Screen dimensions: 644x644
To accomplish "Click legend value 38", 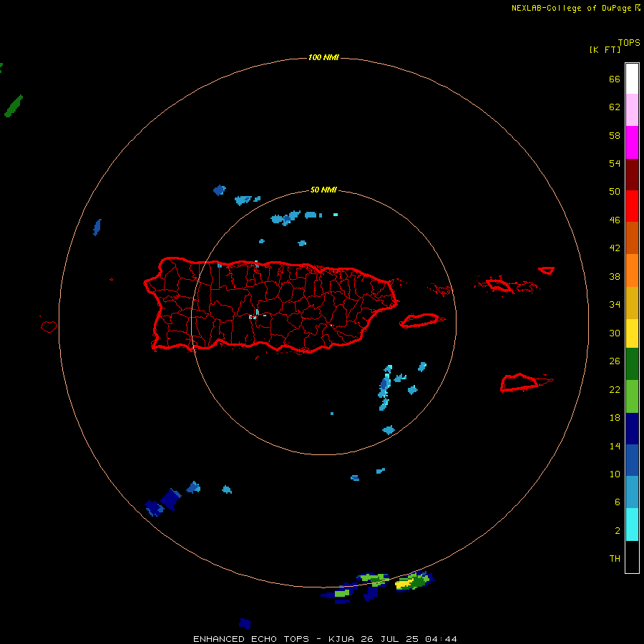I will 615,276.
